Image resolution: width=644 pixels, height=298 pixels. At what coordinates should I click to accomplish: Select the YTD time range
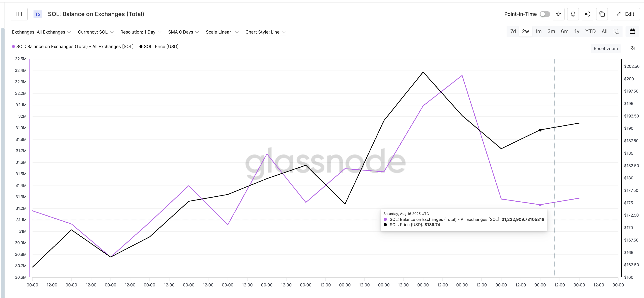(590, 31)
